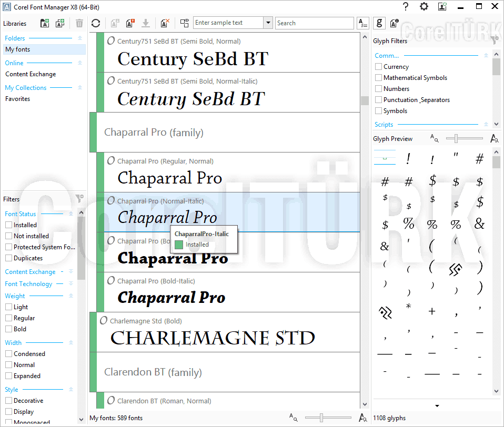Click the expand arrow below Glyph Preview
This screenshot has width=504, height=427.
click(437, 406)
